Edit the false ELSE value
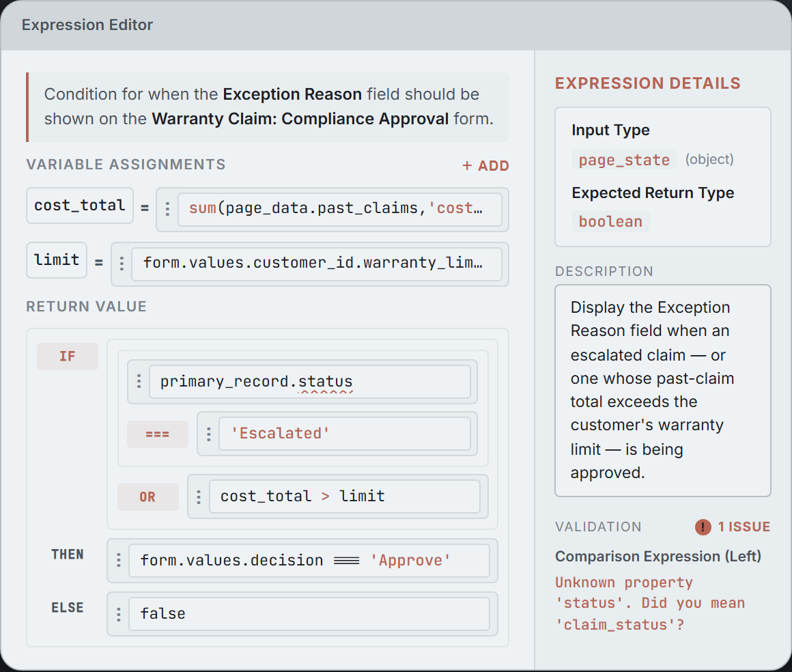This screenshot has height=672, width=792. (x=309, y=614)
